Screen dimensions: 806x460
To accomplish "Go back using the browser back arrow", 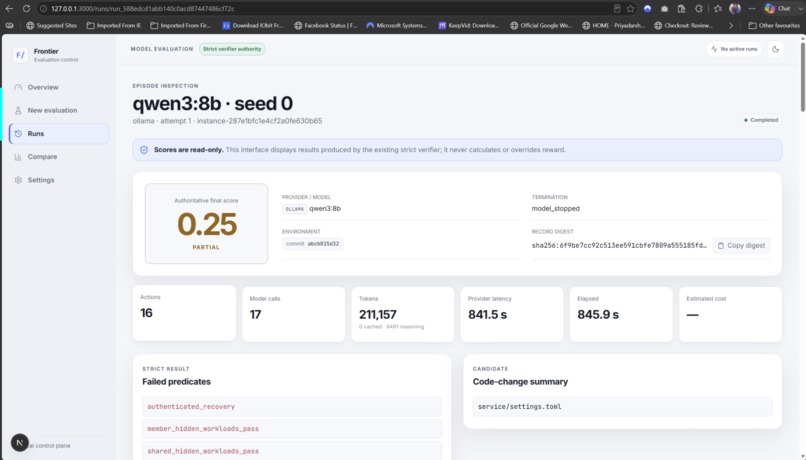I will click(9, 9).
